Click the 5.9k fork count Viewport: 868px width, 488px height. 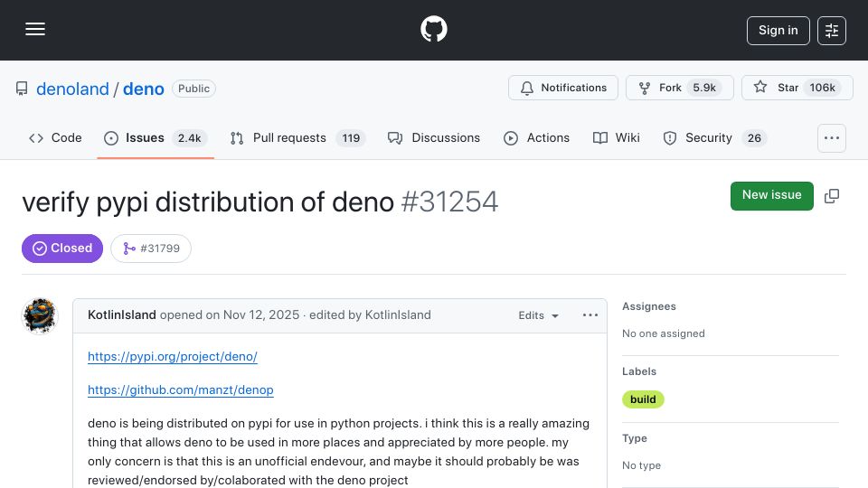[704, 88]
